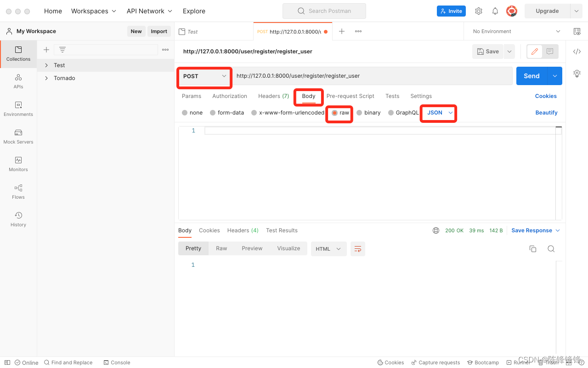
Task: Open the comments mode icon
Action: pyautogui.click(x=550, y=52)
